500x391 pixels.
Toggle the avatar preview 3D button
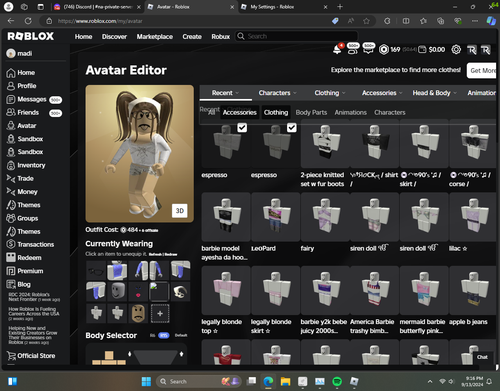click(179, 211)
